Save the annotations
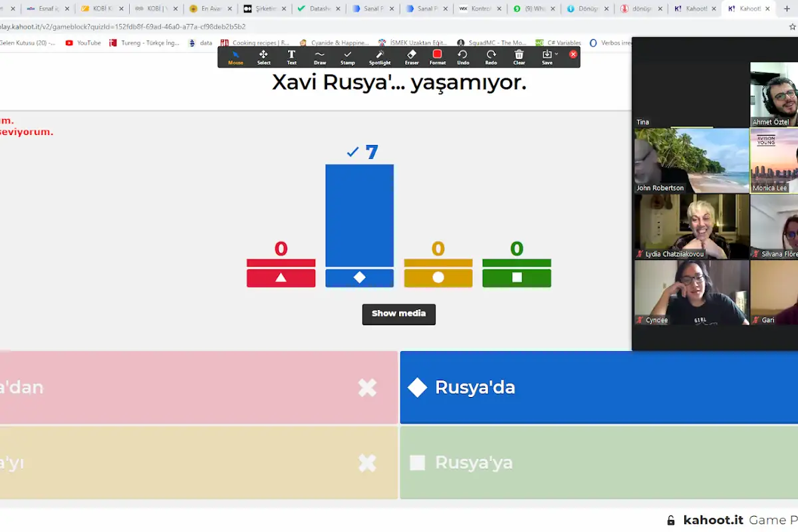Image resolution: width=798 pixels, height=532 pixels. [x=547, y=57]
